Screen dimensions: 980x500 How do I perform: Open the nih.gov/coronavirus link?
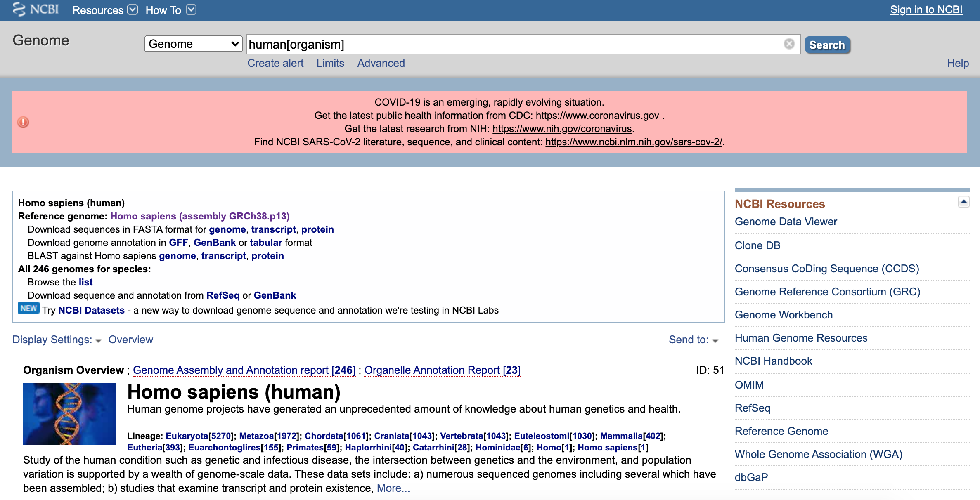(x=562, y=129)
